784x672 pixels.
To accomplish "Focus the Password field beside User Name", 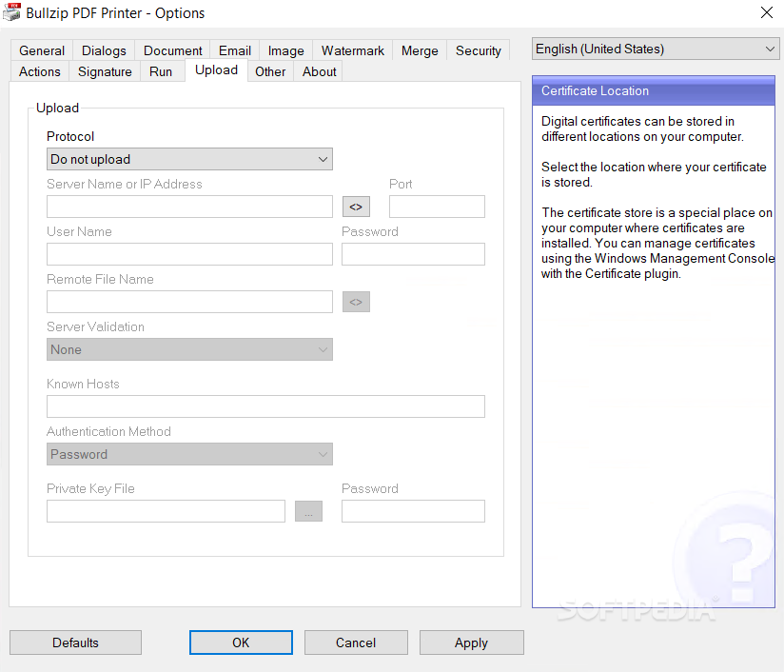I will (413, 254).
